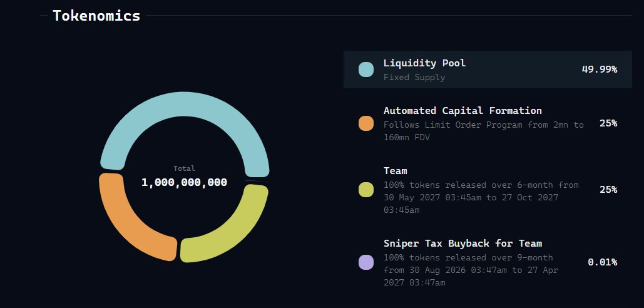The image size is (644, 308).
Task: Click the Limit Order Program description text
Action: point(483,131)
